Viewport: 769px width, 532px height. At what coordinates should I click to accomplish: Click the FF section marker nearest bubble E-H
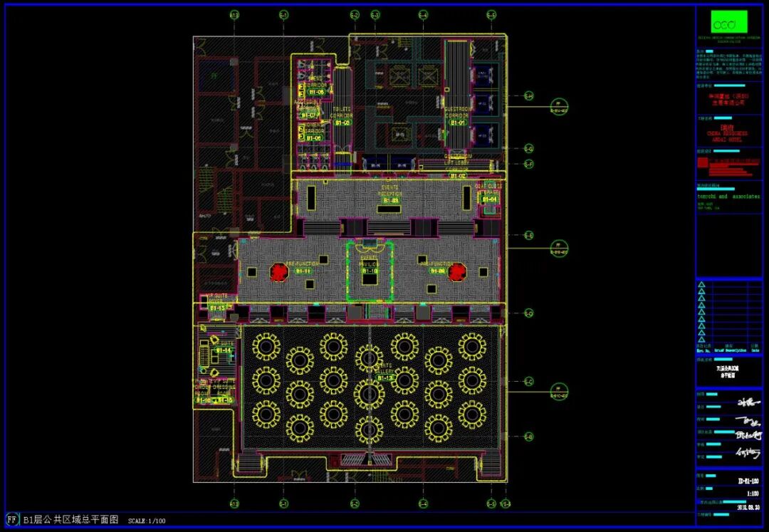click(x=559, y=107)
